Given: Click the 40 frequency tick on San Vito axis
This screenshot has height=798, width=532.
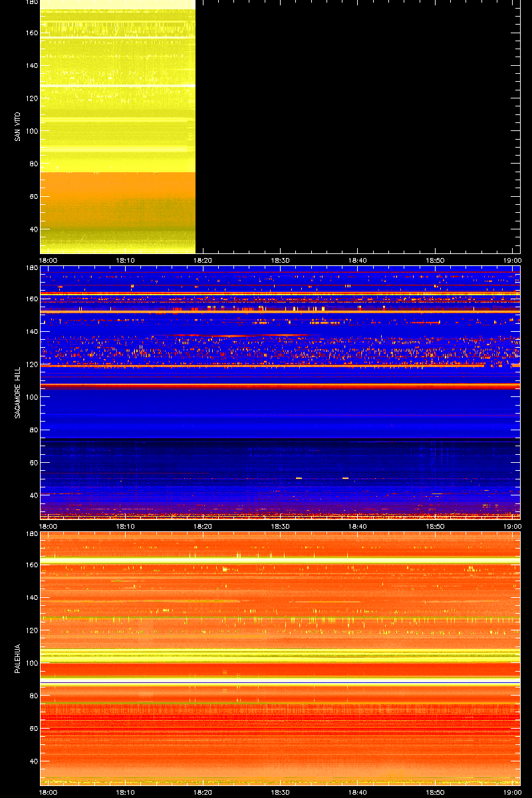Looking at the screenshot, I should (33, 229).
